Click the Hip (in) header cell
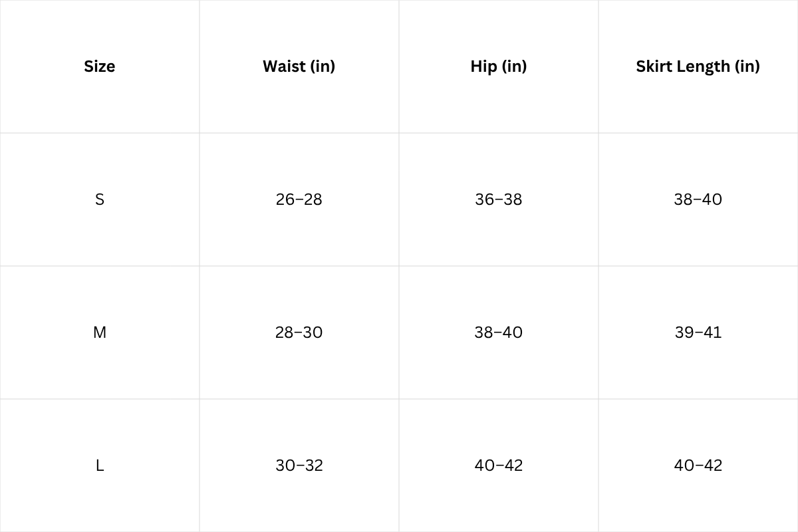 (x=498, y=66)
